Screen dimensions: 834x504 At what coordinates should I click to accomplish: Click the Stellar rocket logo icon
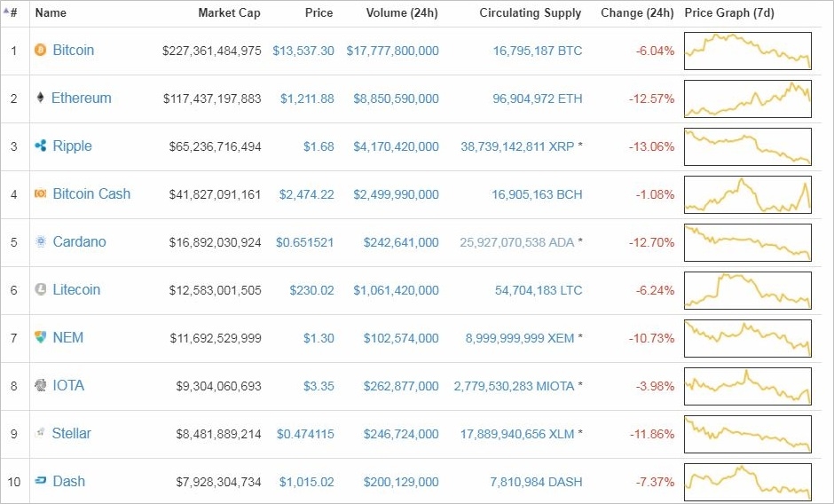(40, 433)
